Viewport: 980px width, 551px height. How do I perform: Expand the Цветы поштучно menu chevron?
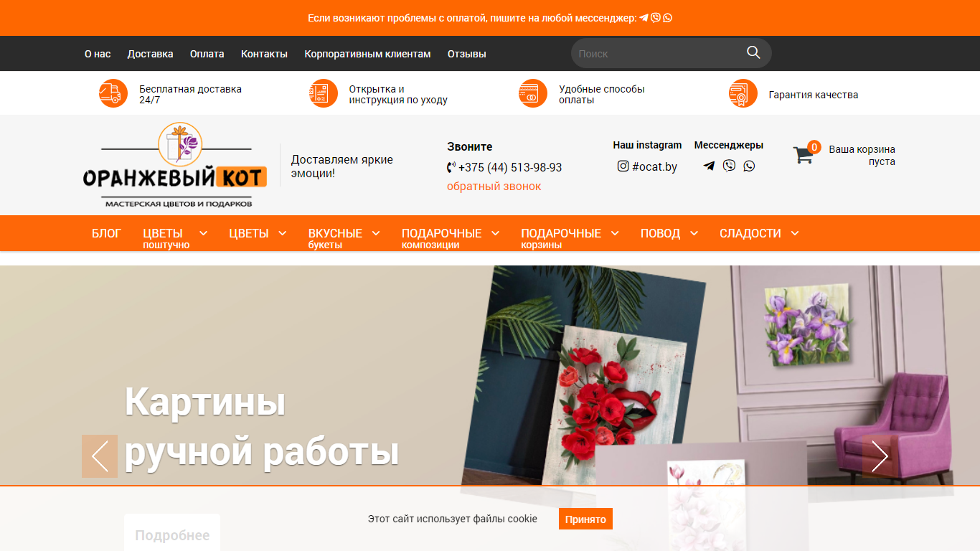tap(203, 233)
